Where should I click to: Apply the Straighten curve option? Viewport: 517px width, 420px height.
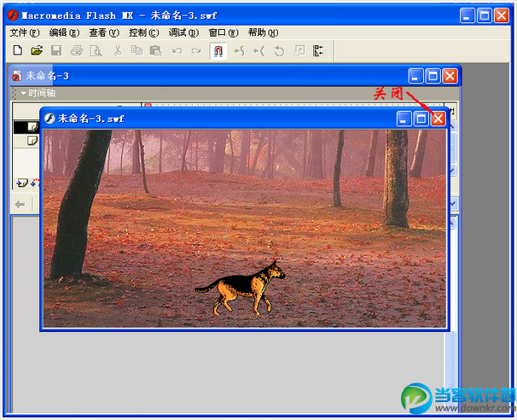pos(259,51)
